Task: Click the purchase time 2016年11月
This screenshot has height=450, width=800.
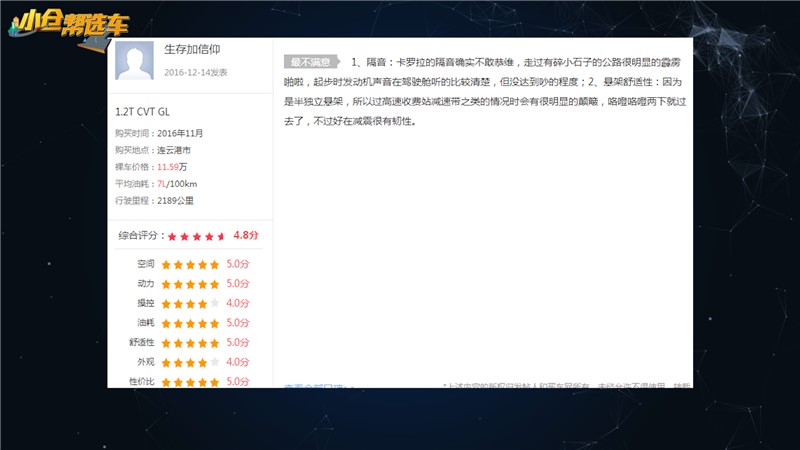Action: [180, 133]
